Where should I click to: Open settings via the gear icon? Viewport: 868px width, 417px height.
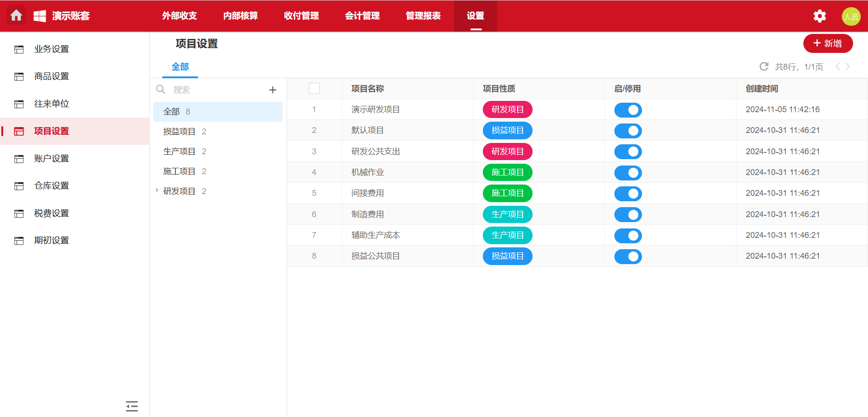pyautogui.click(x=819, y=16)
